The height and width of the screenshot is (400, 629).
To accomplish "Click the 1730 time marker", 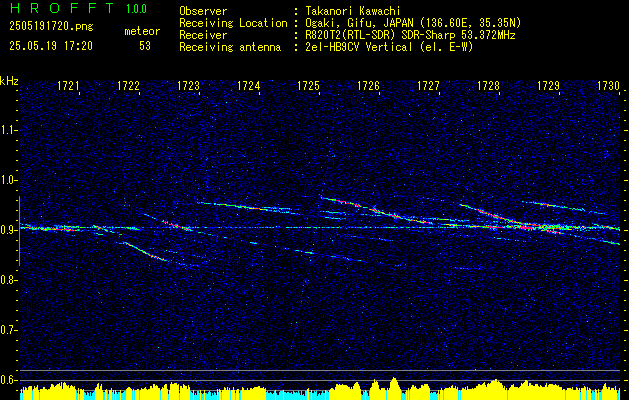I will [x=609, y=86].
